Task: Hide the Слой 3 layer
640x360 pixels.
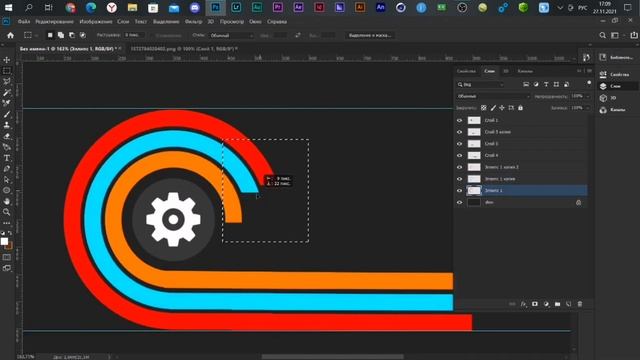Action: pyautogui.click(x=460, y=144)
